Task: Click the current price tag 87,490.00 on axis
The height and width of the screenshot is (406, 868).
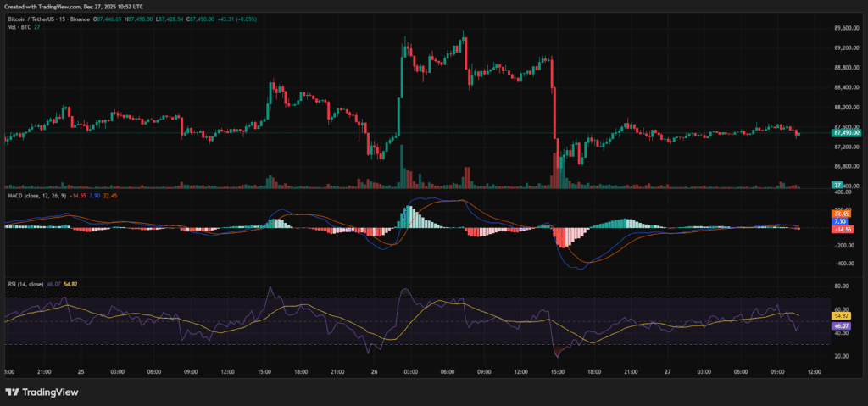Action: (845, 133)
